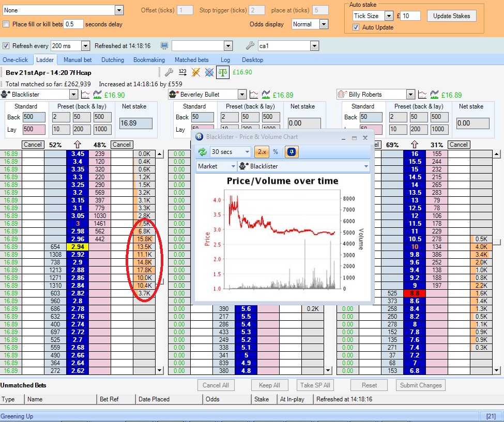Enable 'Place fill or kill bets' checkbox
This screenshot has width=504, height=422.
[6, 24]
